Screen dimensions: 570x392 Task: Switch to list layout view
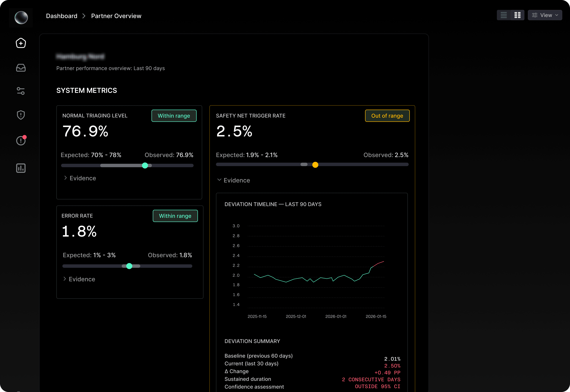(504, 15)
